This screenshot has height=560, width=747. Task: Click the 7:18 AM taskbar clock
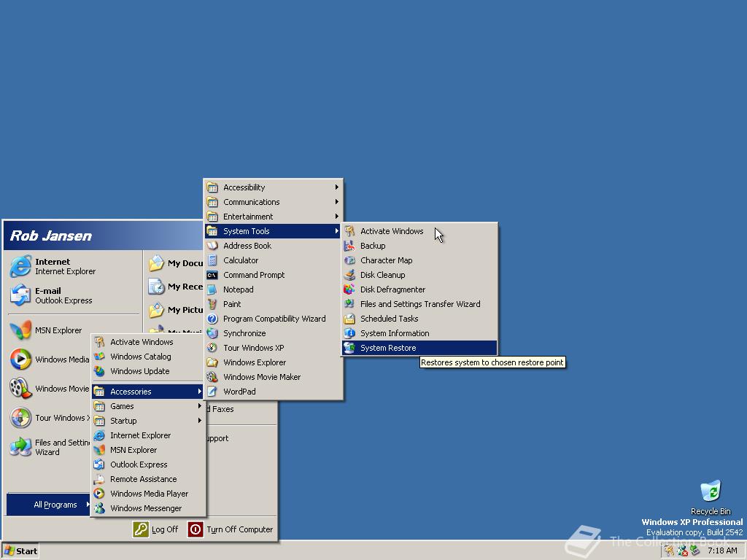coord(722,551)
